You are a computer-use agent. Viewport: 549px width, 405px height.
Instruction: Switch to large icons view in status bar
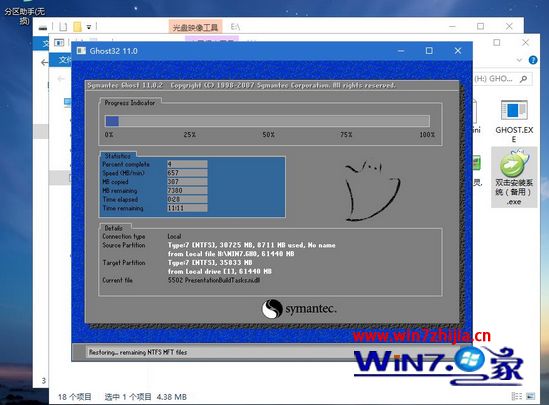tap(531, 396)
